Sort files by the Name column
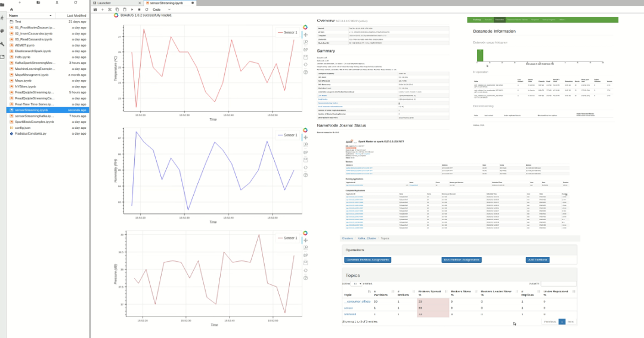The width and height of the screenshot is (644, 338). click(14, 15)
